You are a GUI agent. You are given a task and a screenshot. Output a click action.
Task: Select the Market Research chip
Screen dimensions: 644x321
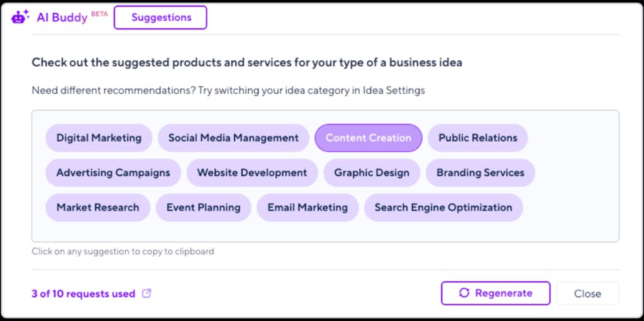pyautogui.click(x=97, y=207)
